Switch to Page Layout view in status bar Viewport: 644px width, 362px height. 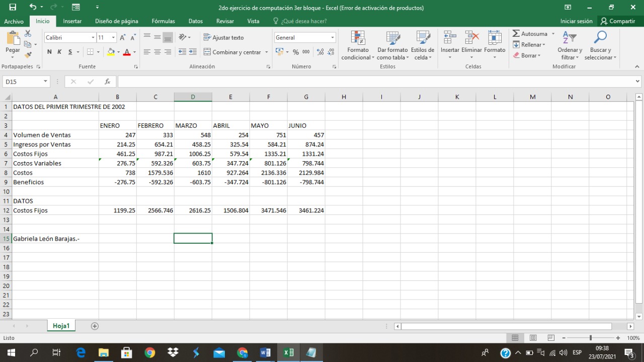tap(533, 338)
